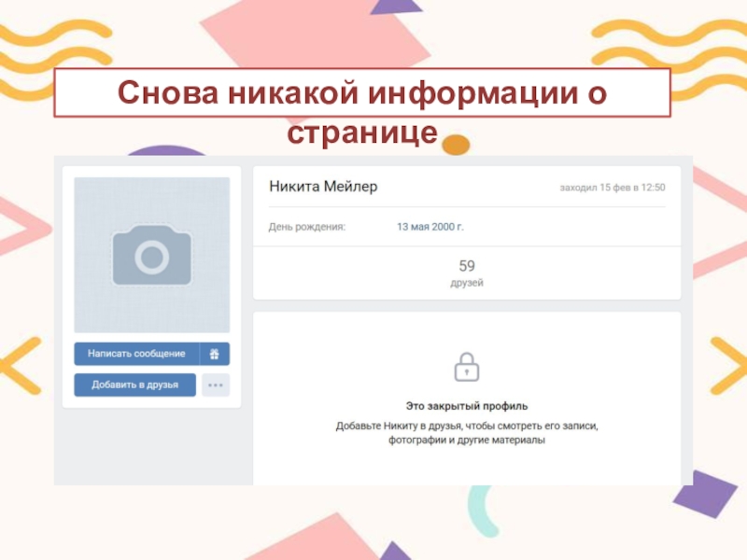Screen dimensions: 747x560
Task: Click the Добавить в друзья button
Action: click(134, 385)
